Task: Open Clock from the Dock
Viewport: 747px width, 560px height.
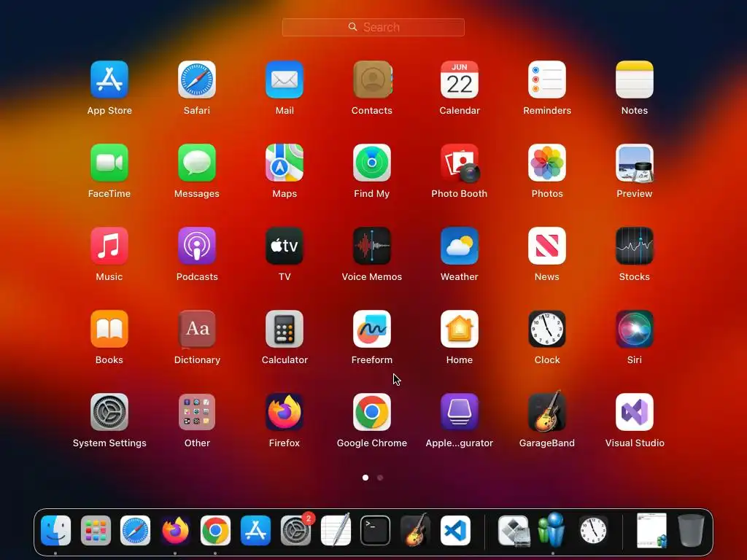Action: coord(593,531)
